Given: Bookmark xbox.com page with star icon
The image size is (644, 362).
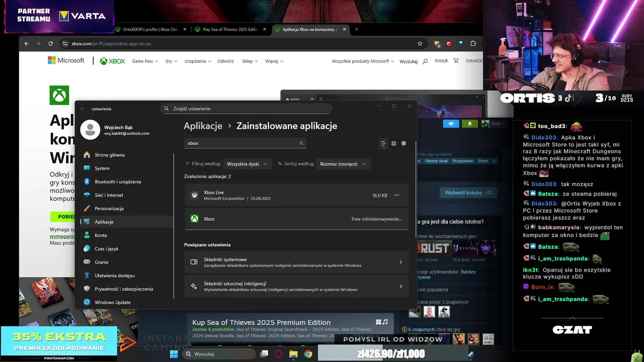Looking at the screenshot, I should click(420, 44).
